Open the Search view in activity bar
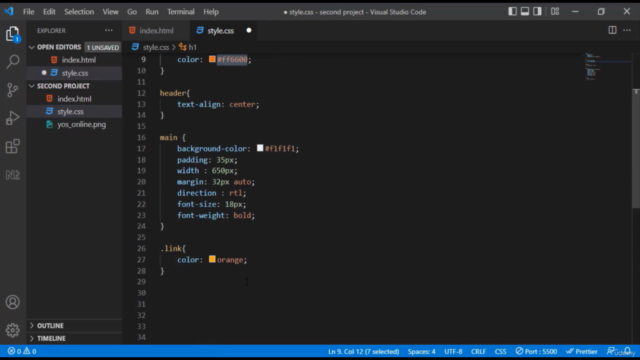Image resolution: width=640 pixels, height=360 pixels. pos(13,62)
